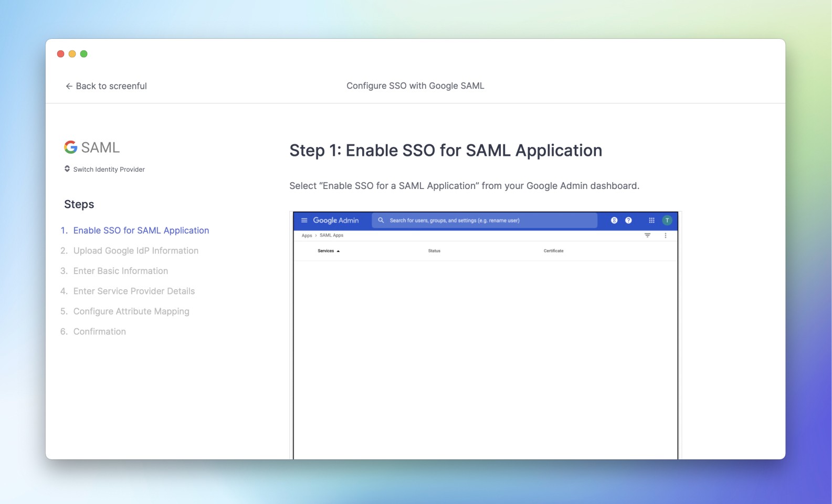Click the Steps heading in the sidebar
The image size is (832, 504).
(x=79, y=204)
